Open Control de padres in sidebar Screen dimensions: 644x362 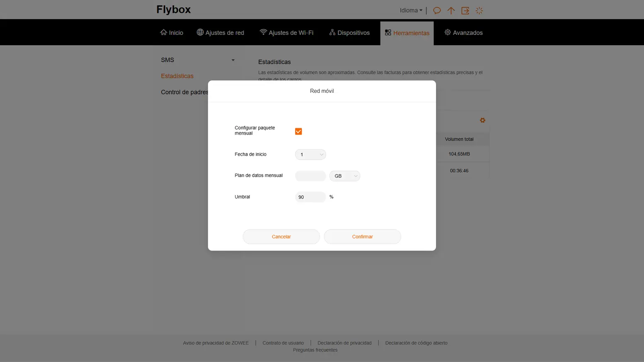tap(185, 92)
